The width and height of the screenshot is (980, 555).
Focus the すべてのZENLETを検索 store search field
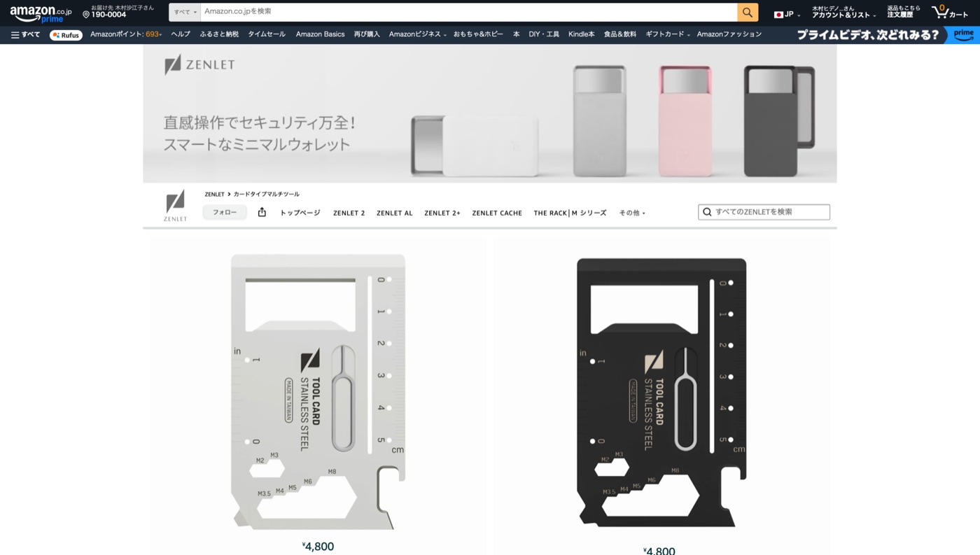[x=764, y=212]
